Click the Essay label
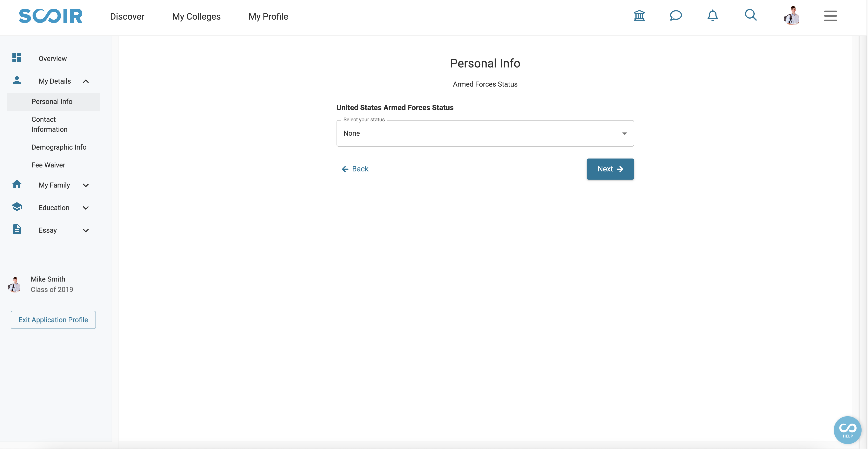This screenshot has height=449, width=868. click(48, 230)
